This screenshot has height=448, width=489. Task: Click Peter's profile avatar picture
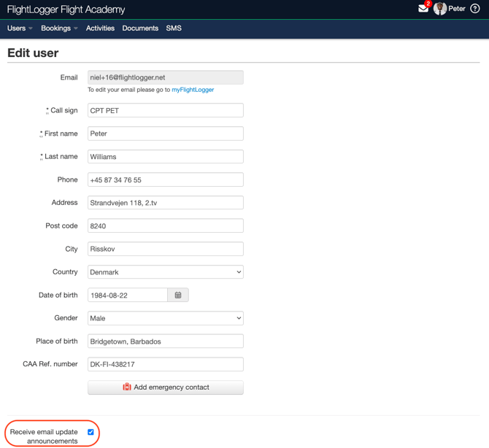click(439, 9)
